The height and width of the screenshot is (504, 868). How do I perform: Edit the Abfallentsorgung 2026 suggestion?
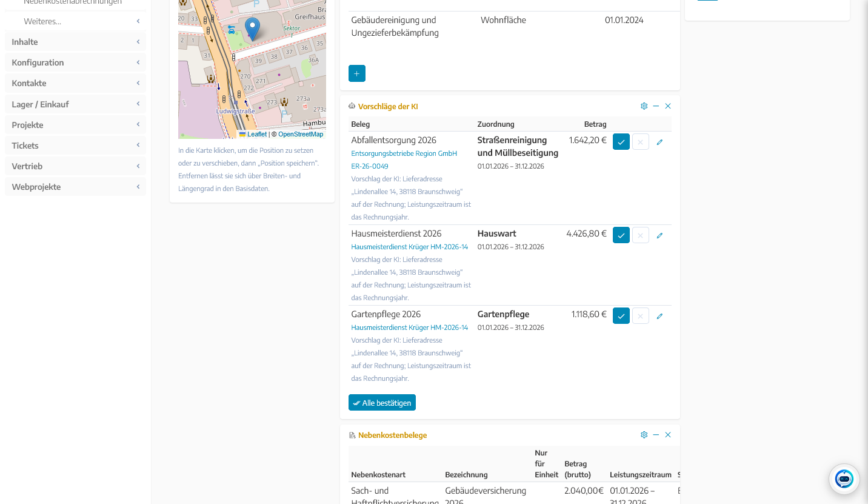(659, 142)
